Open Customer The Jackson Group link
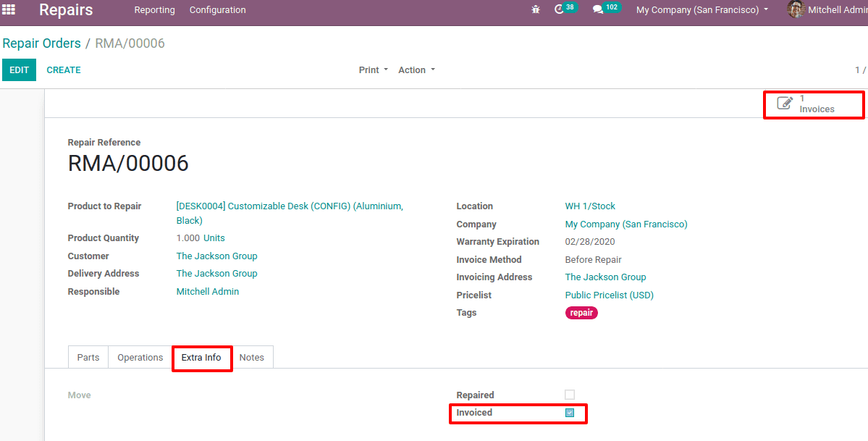Image resolution: width=868 pixels, height=441 pixels. 217,256
